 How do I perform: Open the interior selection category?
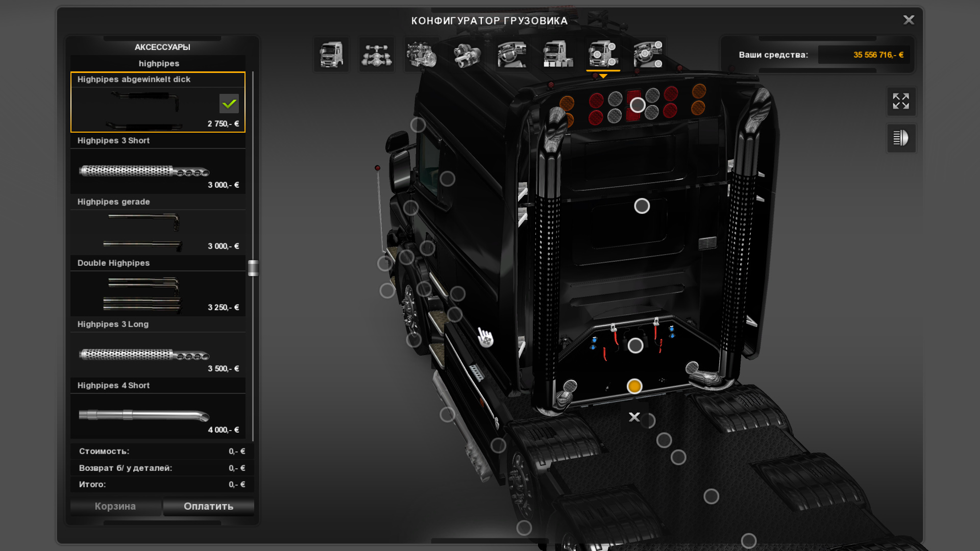[x=512, y=54]
